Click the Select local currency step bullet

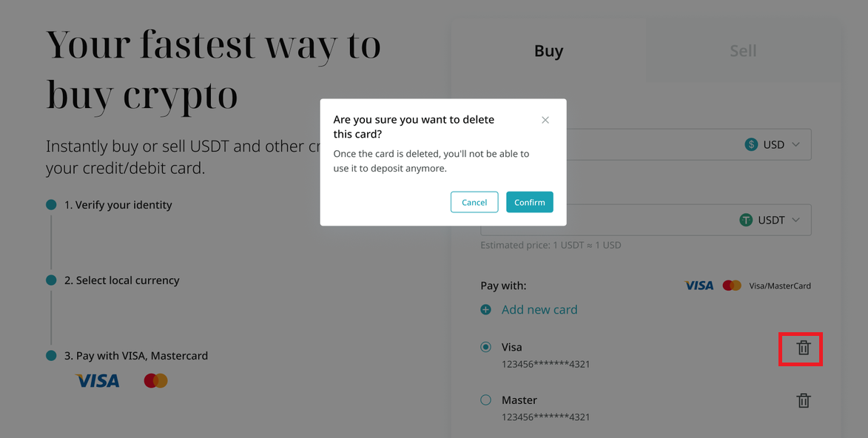tap(51, 280)
